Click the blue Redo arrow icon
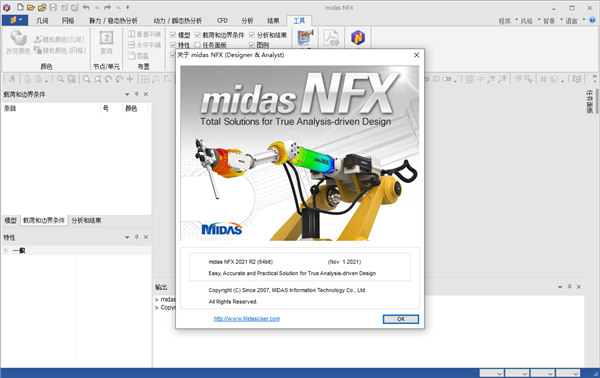The image size is (600, 378). [x=108, y=7]
